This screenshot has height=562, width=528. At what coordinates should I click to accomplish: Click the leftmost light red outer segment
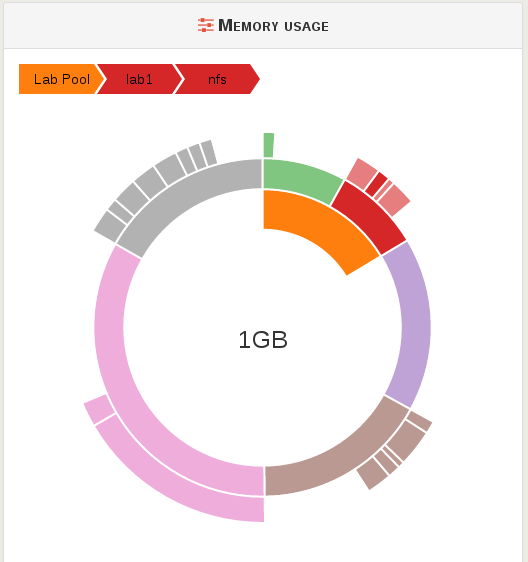pyautogui.click(x=362, y=173)
